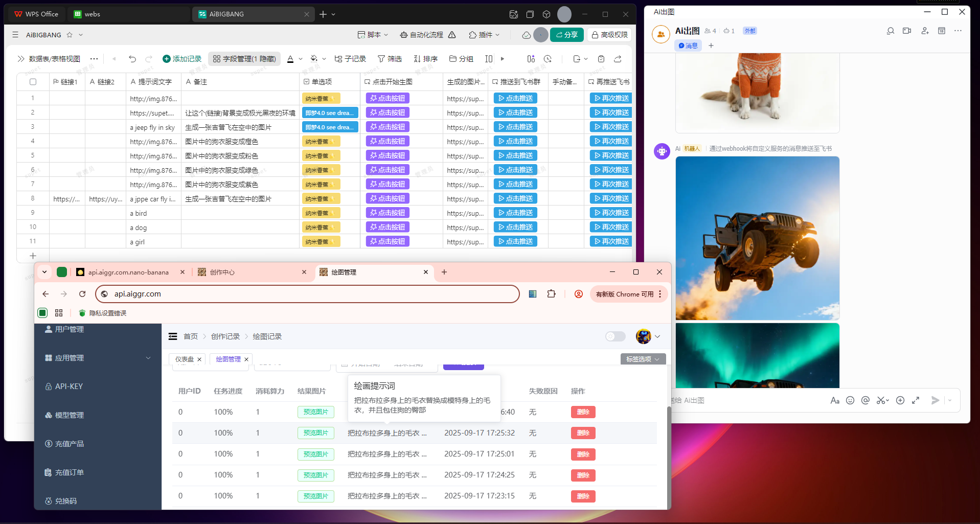Reload the page in Chrome
980x524 pixels.
point(82,294)
